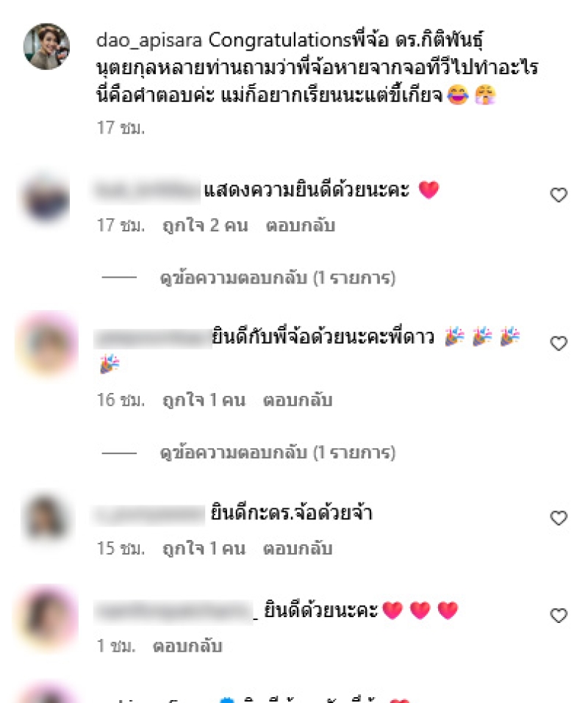Screen dimensions: 588x703
Task: Open avatar beside ยินดีกะดร.จ้อด้วยจ้า comment
Action: [x=46, y=517]
